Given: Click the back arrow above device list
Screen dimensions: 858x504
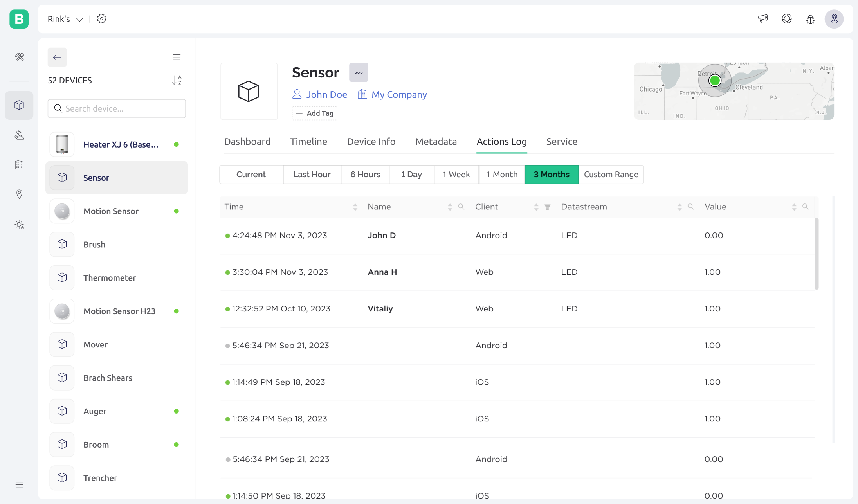Looking at the screenshot, I should pos(57,57).
